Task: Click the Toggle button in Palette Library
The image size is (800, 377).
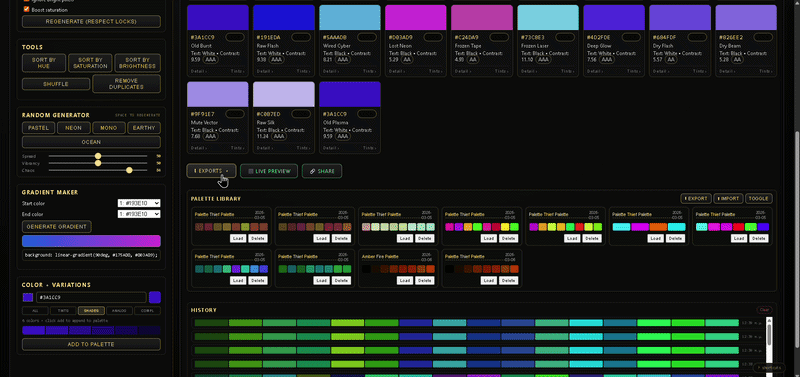Action: click(759, 198)
